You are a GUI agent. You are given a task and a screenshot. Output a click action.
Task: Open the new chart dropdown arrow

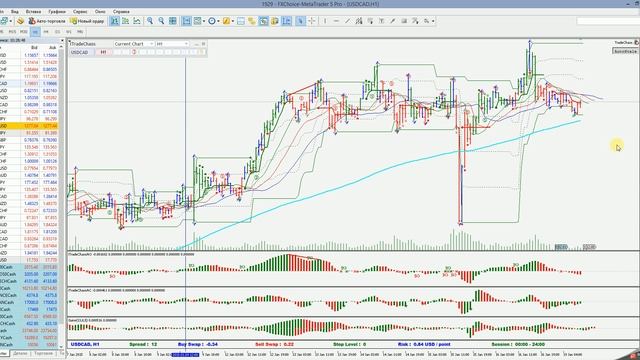tap(11, 21)
